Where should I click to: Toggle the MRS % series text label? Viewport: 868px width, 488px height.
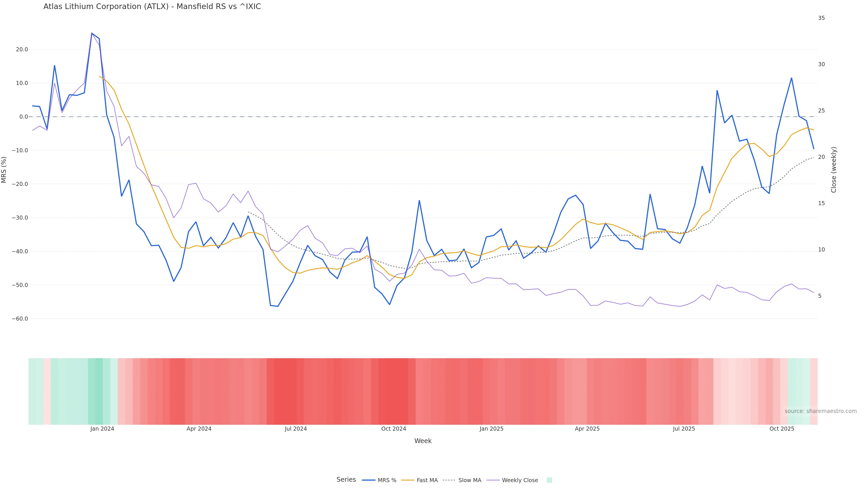tap(387, 480)
